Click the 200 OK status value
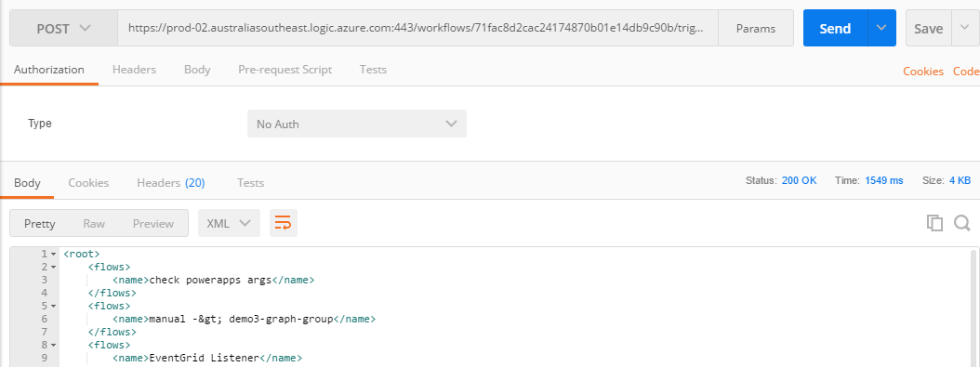This screenshot has height=367, width=980. (799, 180)
